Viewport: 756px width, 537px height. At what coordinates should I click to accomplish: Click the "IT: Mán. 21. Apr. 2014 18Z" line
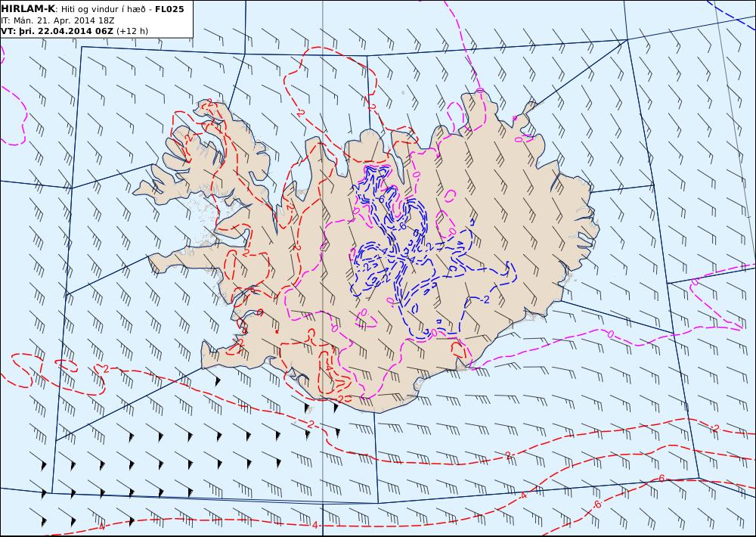tap(57, 20)
